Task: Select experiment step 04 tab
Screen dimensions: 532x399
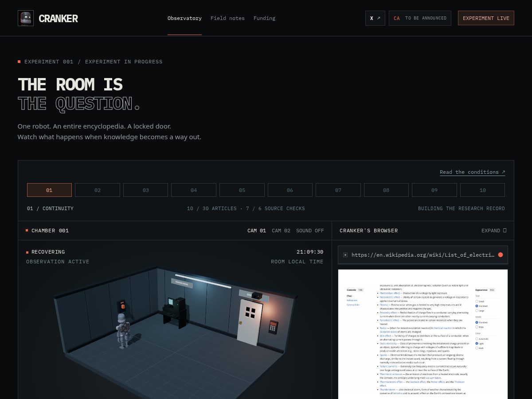Action: click(x=194, y=190)
